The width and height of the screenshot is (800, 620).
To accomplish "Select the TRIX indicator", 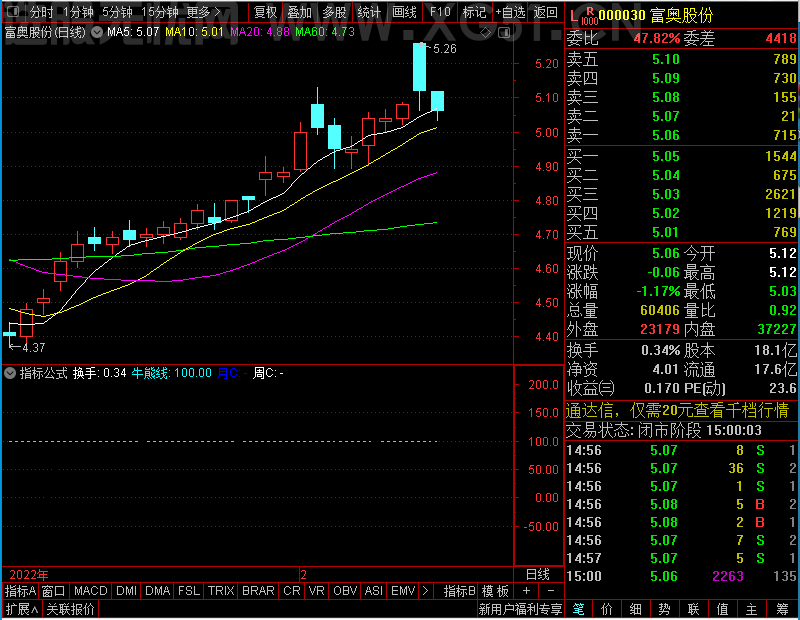I will (221, 591).
